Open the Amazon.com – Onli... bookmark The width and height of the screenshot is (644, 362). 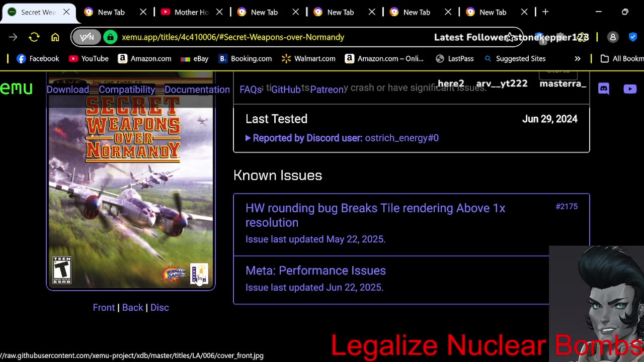384,59
